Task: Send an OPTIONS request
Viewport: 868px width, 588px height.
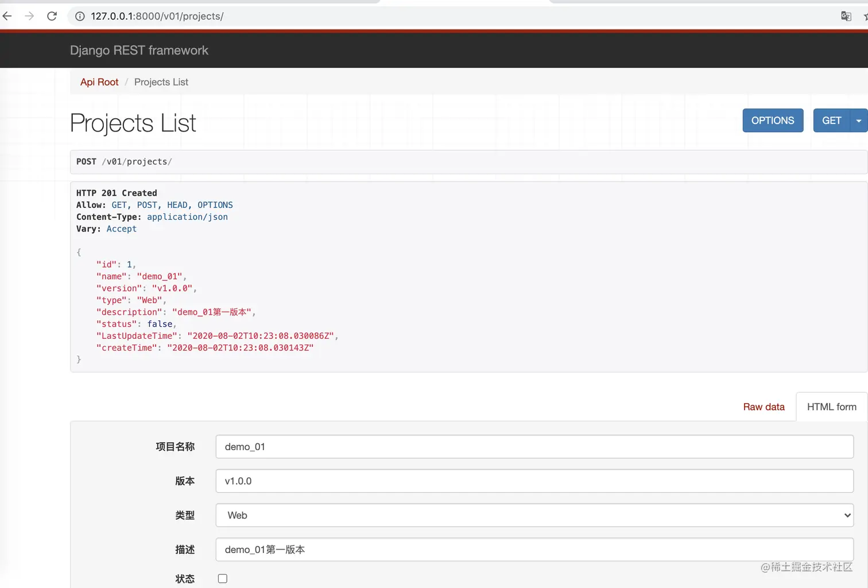Action: point(773,121)
